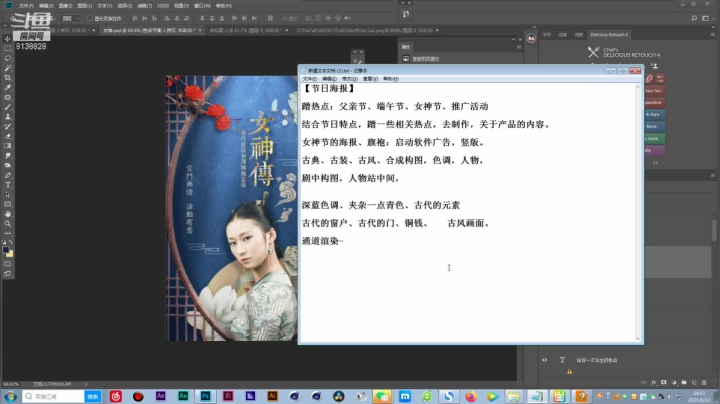Delete layer with the trash icon
This screenshot has height=404, width=720.
click(x=704, y=382)
